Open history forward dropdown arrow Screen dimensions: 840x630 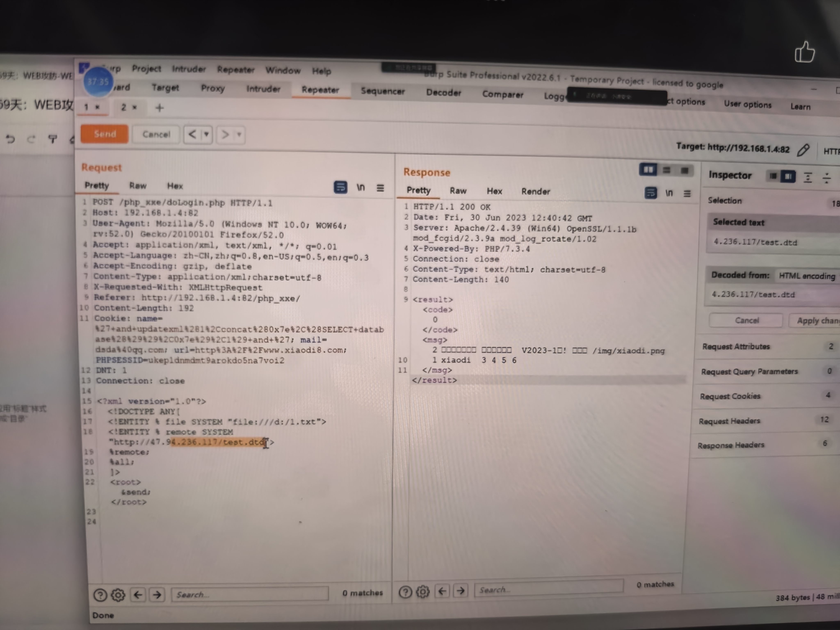(239, 135)
